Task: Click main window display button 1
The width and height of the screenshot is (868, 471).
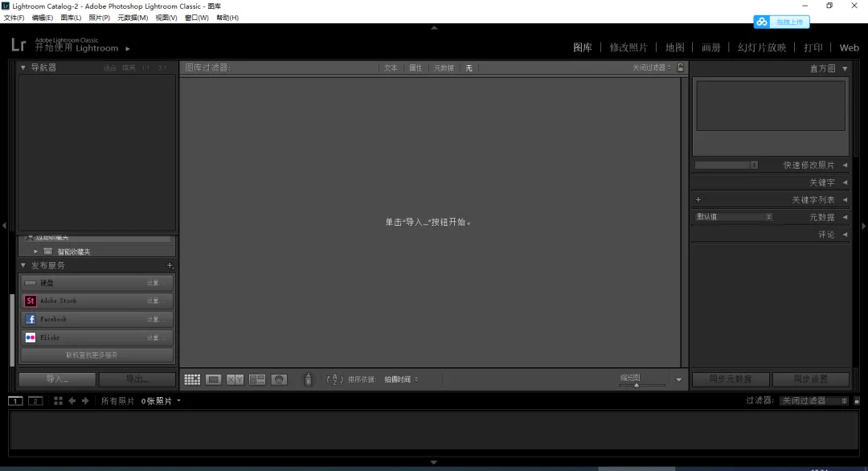Action: coord(15,401)
